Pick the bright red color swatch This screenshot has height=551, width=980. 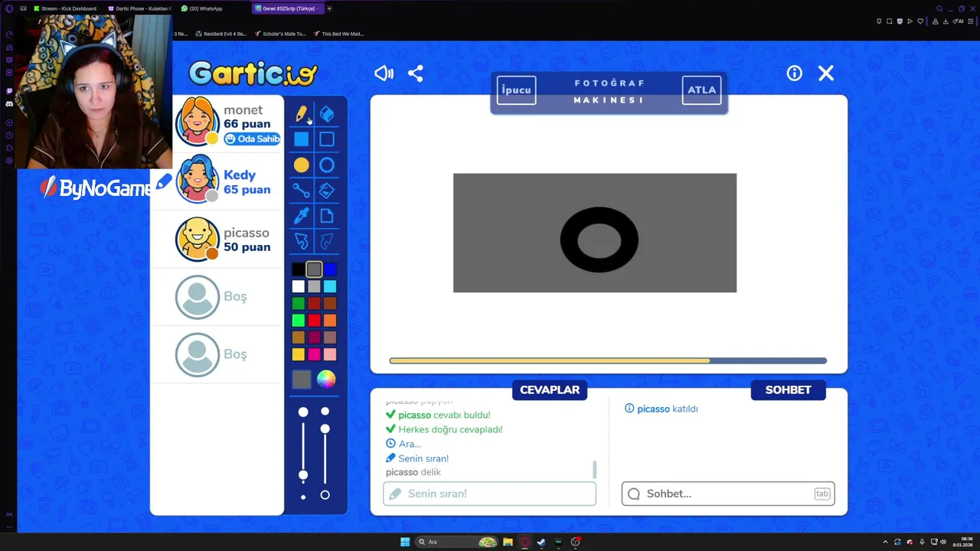314,321
